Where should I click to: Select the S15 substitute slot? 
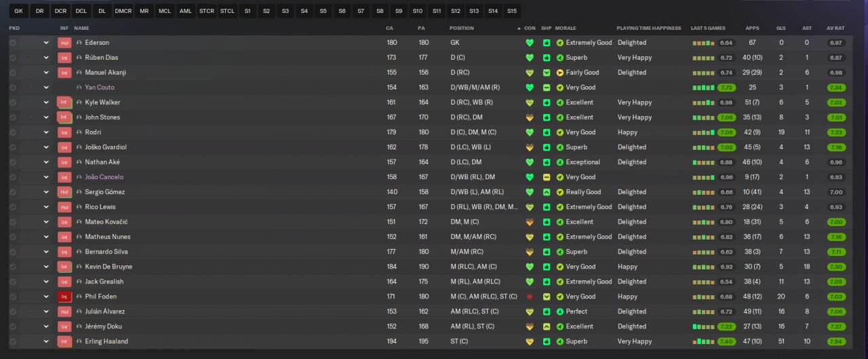point(511,12)
